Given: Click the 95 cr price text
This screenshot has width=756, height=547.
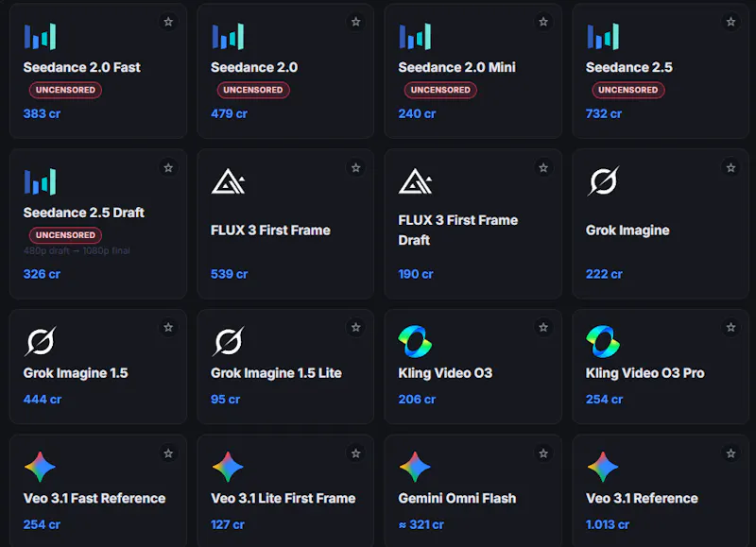Looking at the screenshot, I should pos(225,400).
